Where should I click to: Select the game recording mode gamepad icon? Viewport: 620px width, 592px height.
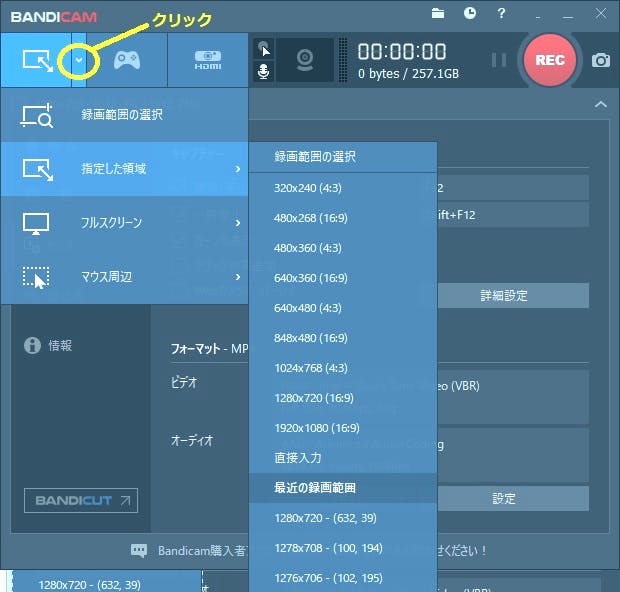(126, 60)
